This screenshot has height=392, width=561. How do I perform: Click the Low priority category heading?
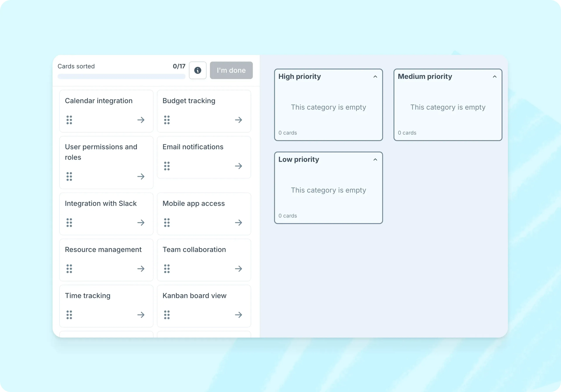click(x=299, y=159)
